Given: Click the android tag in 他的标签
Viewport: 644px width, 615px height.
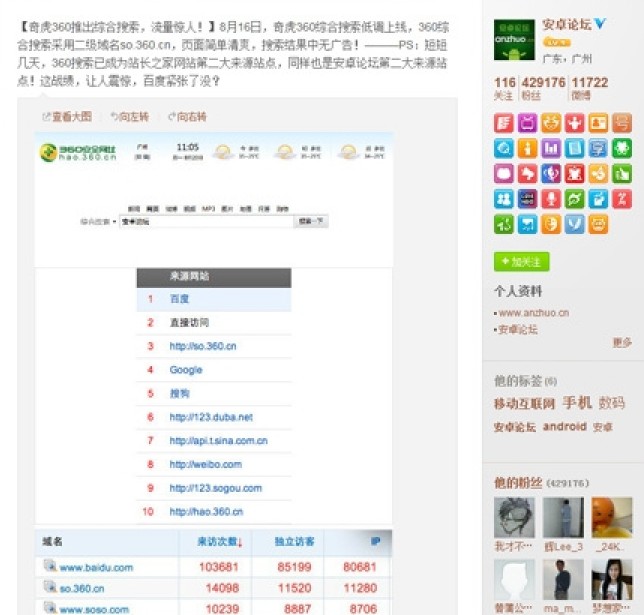Looking at the screenshot, I should point(564,427).
